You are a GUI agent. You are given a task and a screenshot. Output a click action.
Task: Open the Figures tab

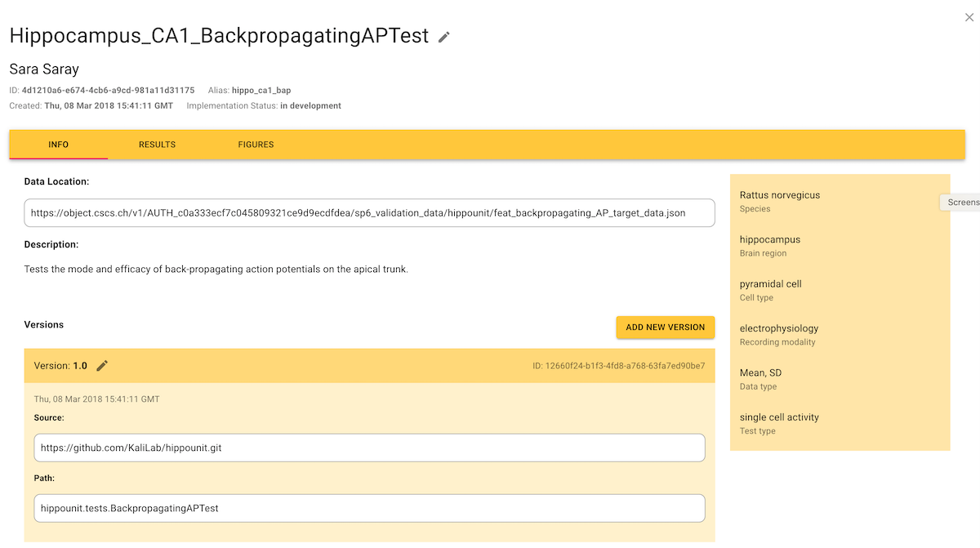click(256, 145)
